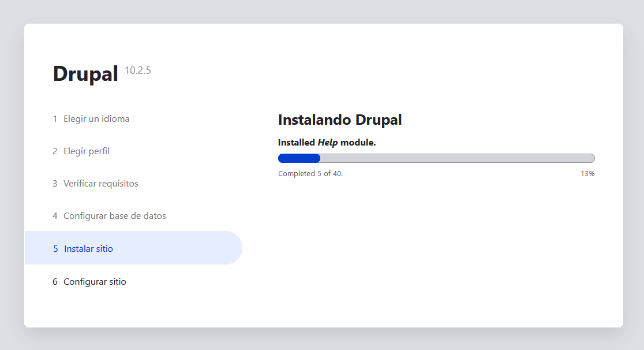This screenshot has width=644, height=350.
Task: Click the blue filled progress bar portion
Action: point(299,158)
